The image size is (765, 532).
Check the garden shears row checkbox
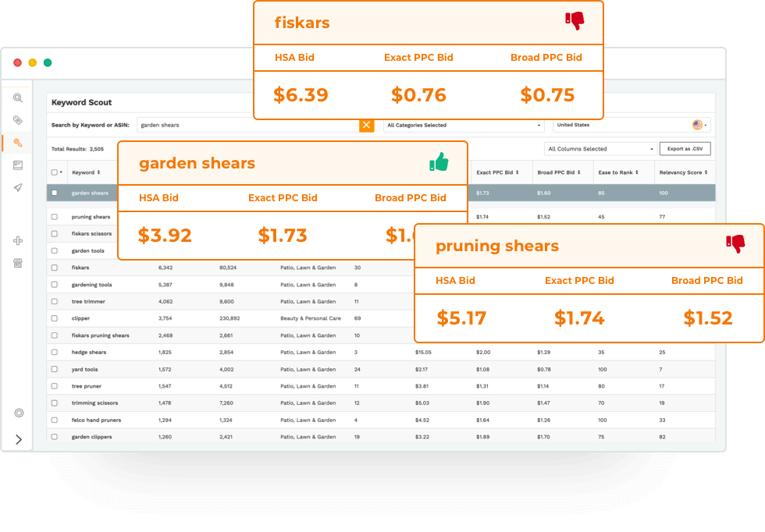[x=54, y=193]
